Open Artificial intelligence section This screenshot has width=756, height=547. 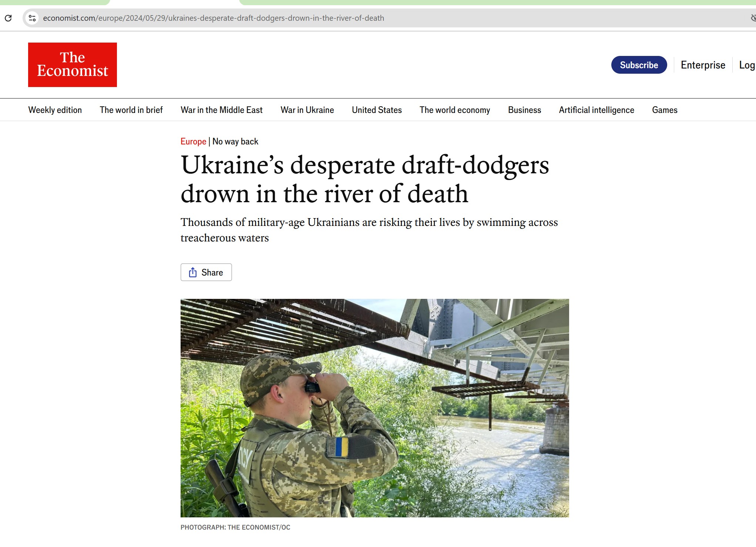pyautogui.click(x=597, y=110)
